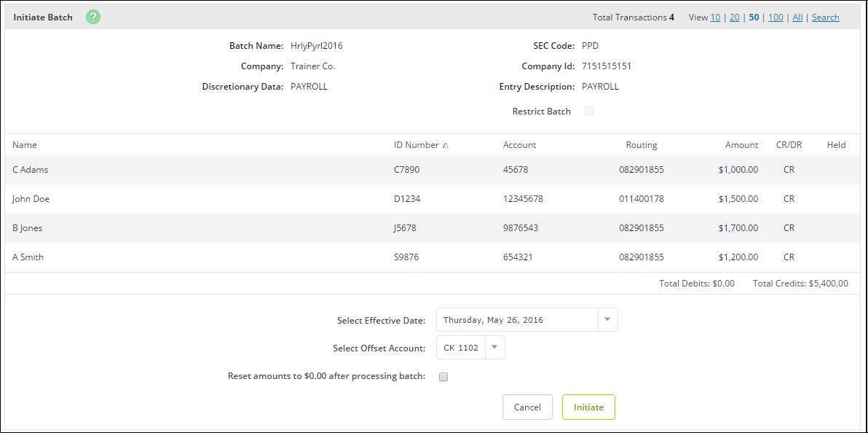Sort by the Routing column header
This screenshot has width=868, height=433.
(x=642, y=145)
